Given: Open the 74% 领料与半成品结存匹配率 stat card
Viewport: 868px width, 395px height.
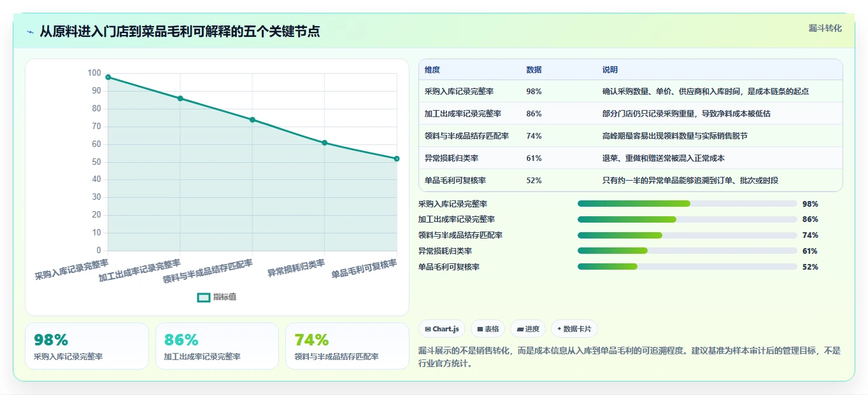Looking at the screenshot, I should point(347,346).
